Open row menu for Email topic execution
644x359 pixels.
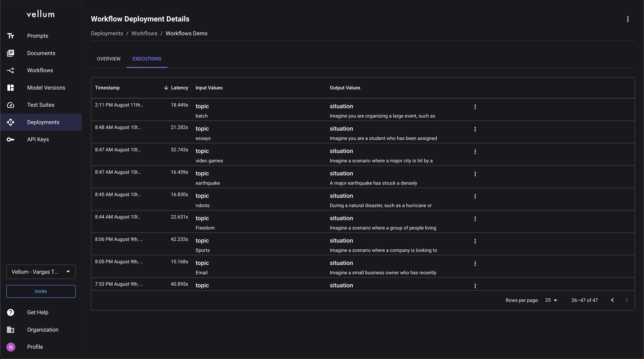[475, 264]
